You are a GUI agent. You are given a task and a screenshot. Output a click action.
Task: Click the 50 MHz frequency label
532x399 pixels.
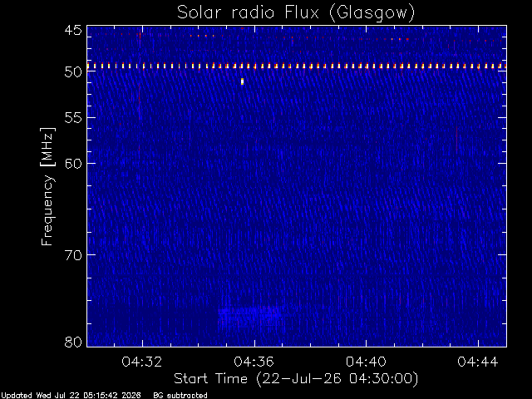click(x=73, y=72)
